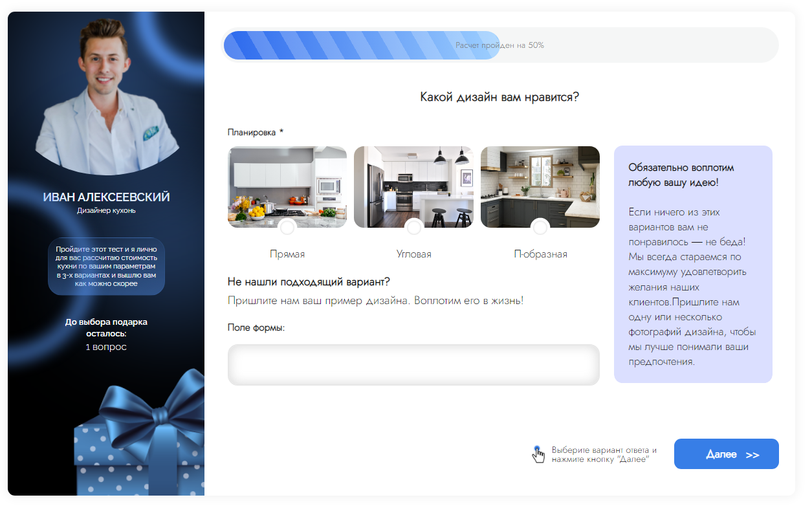Click the Если ничего из этих вариантов paragraph

692,287
